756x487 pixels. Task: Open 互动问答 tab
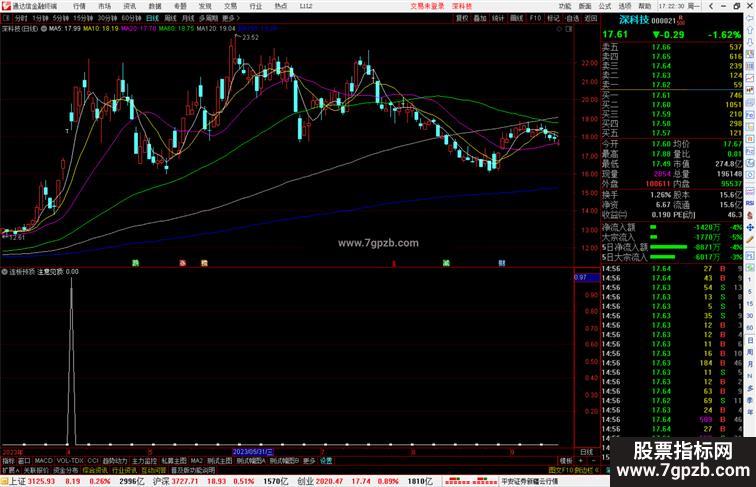(x=154, y=470)
